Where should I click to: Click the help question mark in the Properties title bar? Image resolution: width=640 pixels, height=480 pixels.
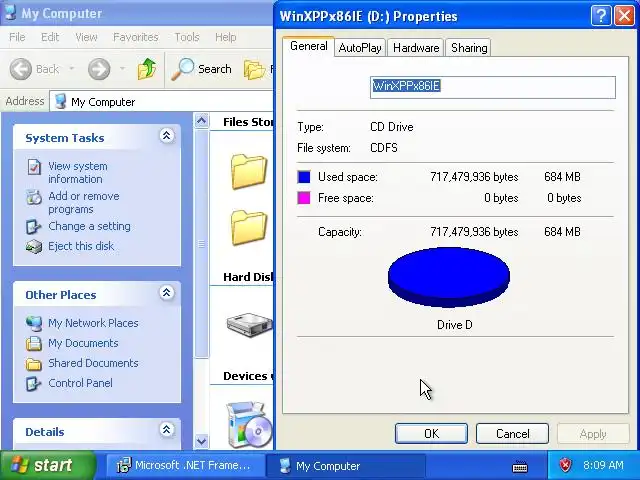(601, 16)
